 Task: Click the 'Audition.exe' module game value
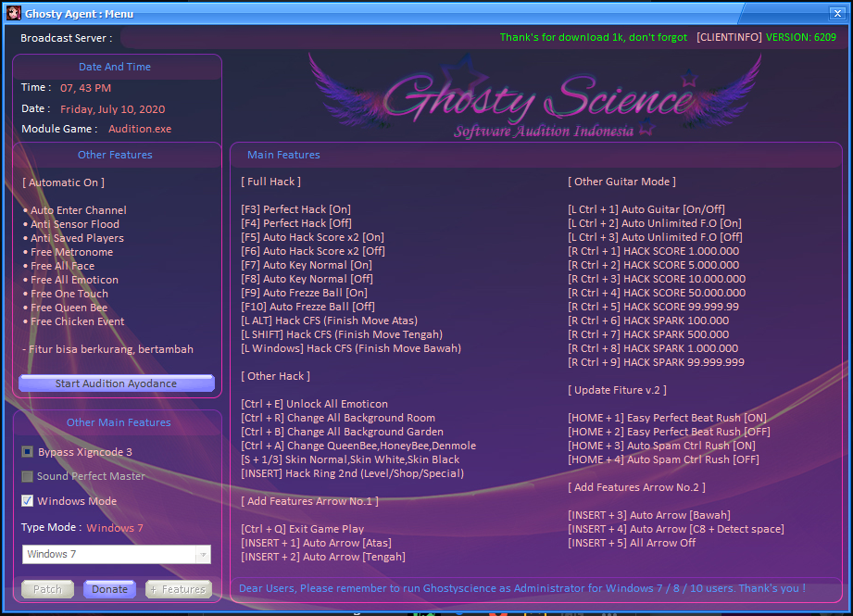[140, 129]
